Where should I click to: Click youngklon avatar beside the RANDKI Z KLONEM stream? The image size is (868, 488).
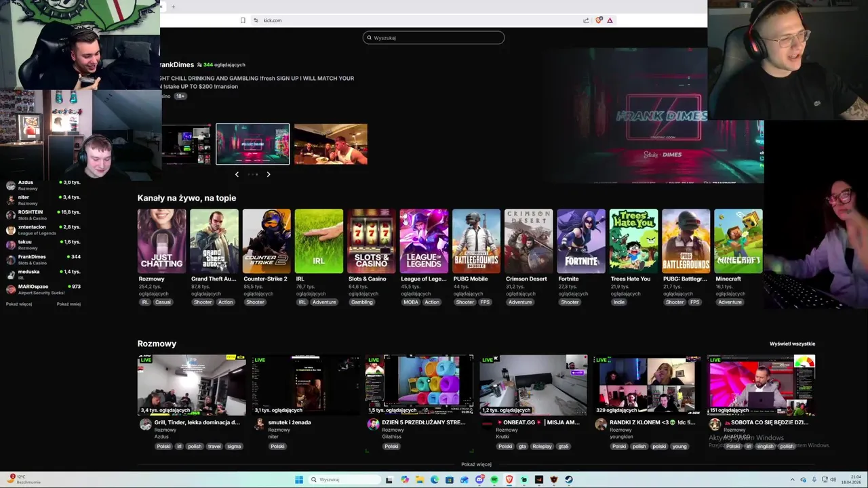601,424
